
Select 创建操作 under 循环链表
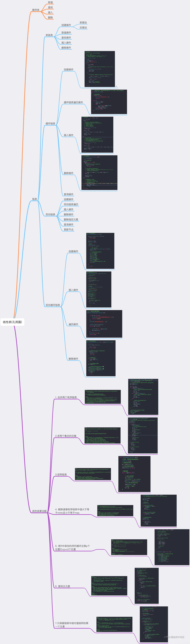(68, 69)
